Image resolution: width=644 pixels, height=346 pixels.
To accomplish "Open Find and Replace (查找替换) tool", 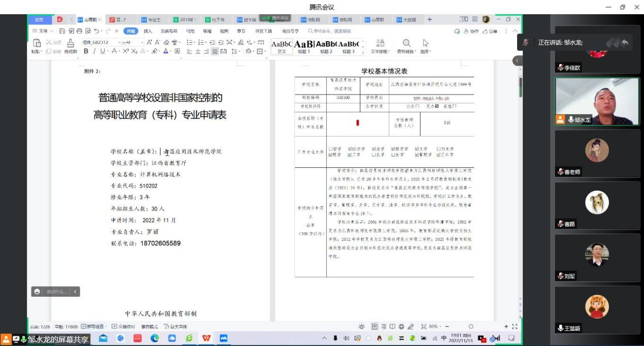I will (406, 45).
